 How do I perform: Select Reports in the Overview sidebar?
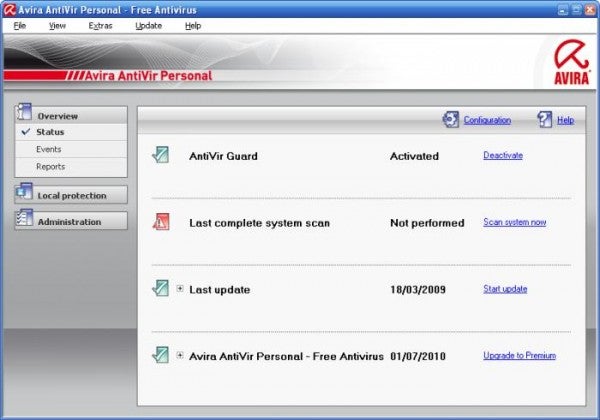(x=50, y=166)
